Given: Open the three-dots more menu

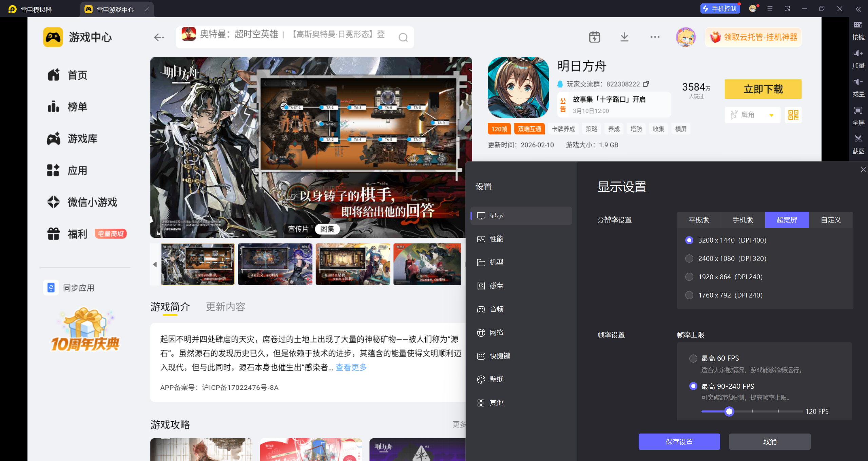Looking at the screenshot, I should click(x=655, y=37).
